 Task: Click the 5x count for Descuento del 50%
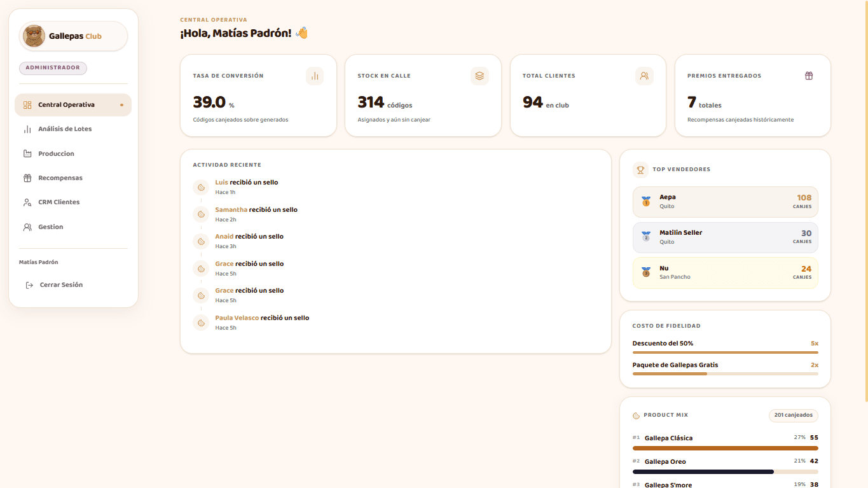(814, 344)
